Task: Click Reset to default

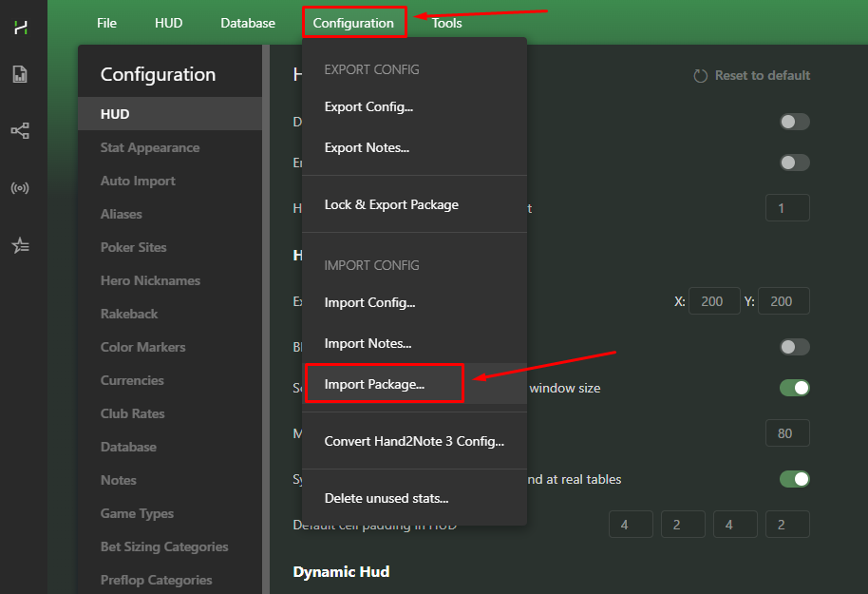Action: 752,75
